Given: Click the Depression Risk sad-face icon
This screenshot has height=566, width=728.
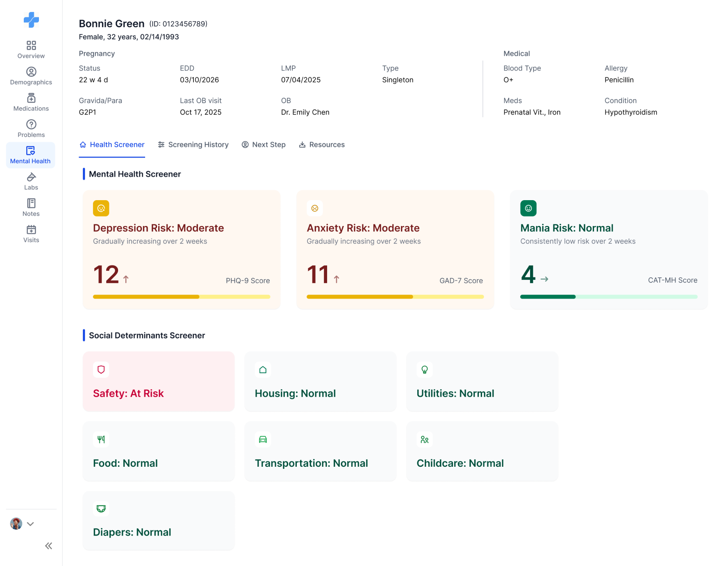Looking at the screenshot, I should click(101, 208).
